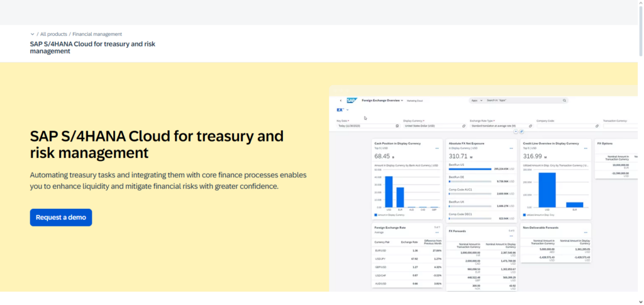
Task: Click the USD bar in Cash Position chart
Action: pos(389,192)
